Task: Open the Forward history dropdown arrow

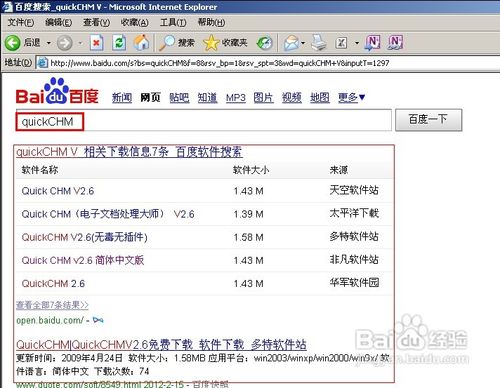Action: (80, 43)
